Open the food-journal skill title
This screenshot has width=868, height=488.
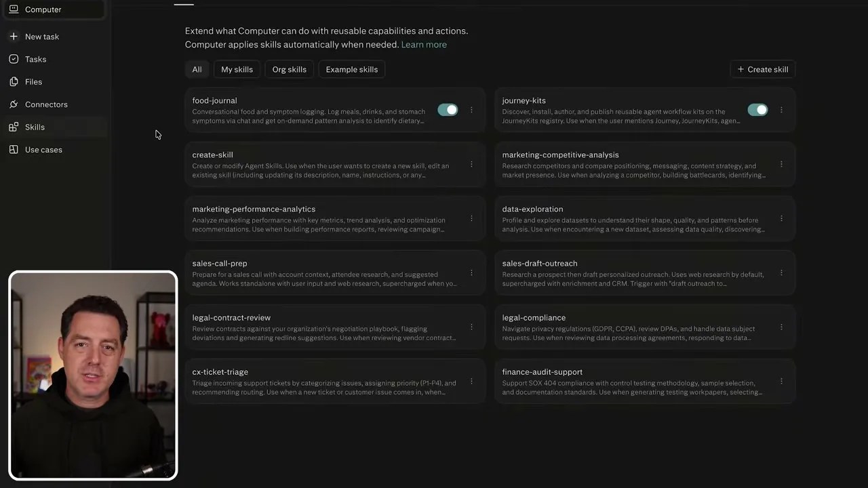(214, 100)
